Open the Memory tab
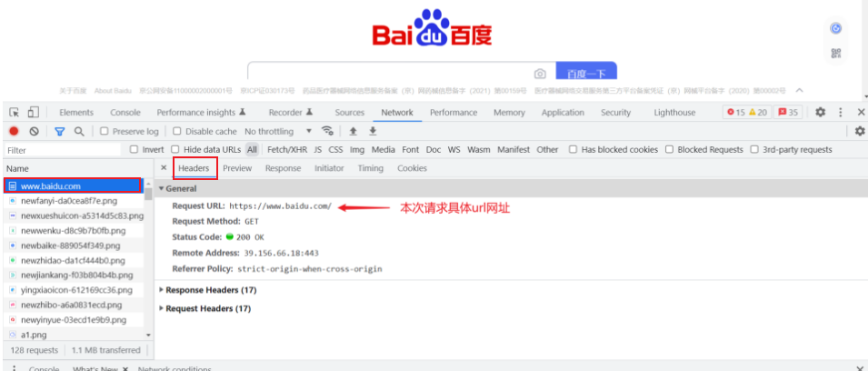The image size is (868, 371). 509,113
